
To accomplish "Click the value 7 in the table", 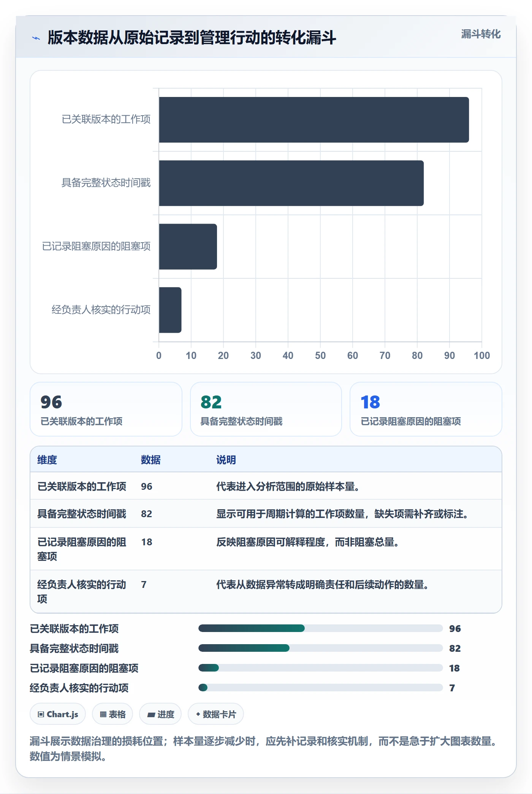I will (144, 584).
